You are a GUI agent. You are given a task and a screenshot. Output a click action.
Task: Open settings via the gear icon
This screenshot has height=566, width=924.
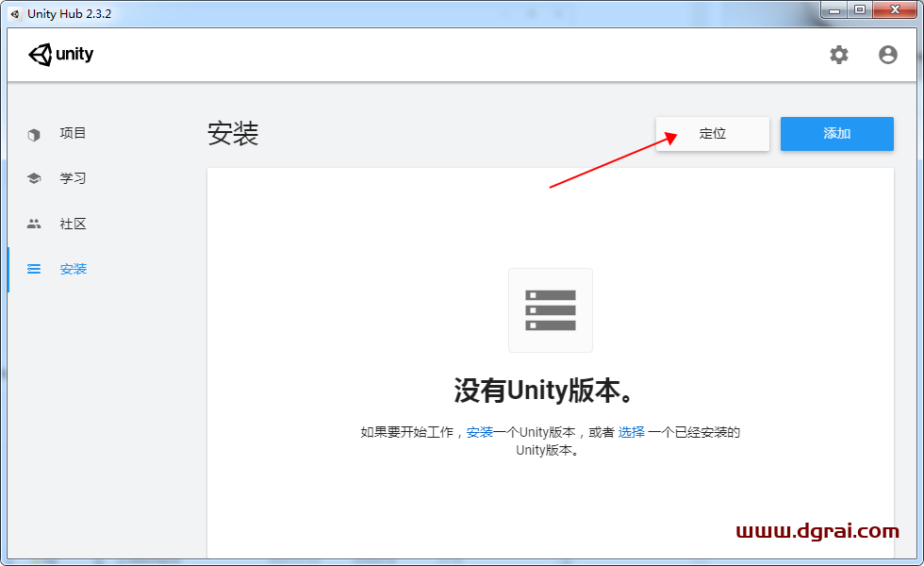pos(838,55)
